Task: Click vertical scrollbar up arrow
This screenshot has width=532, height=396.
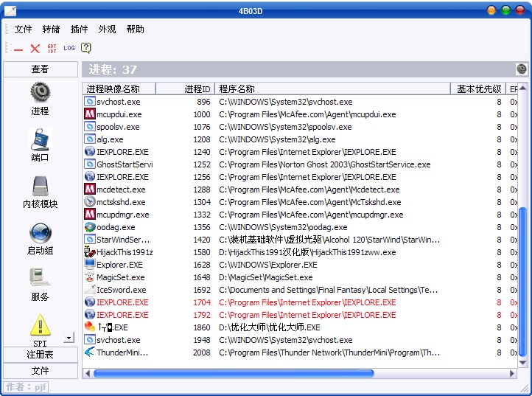Action: pyautogui.click(x=522, y=88)
